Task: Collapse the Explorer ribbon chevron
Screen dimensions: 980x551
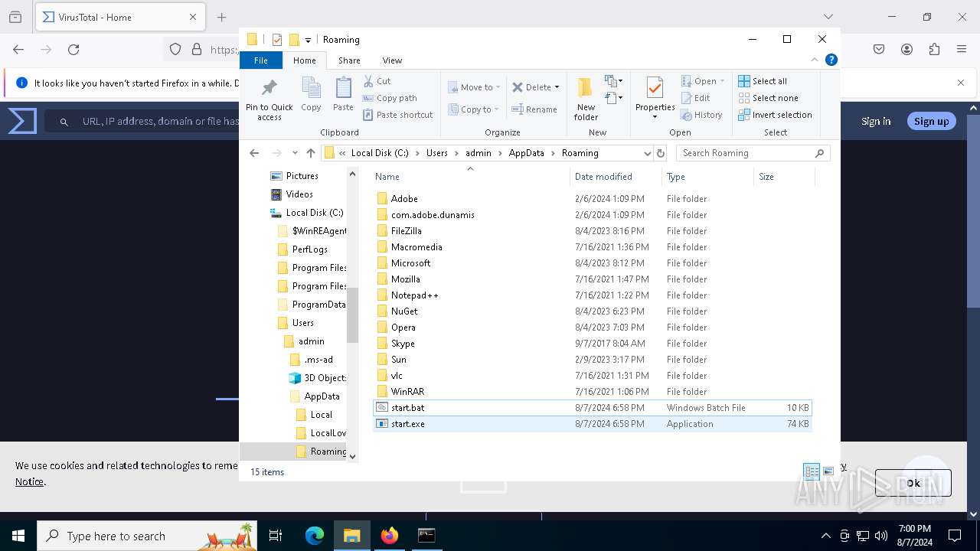Action: (x=815, y=60)
